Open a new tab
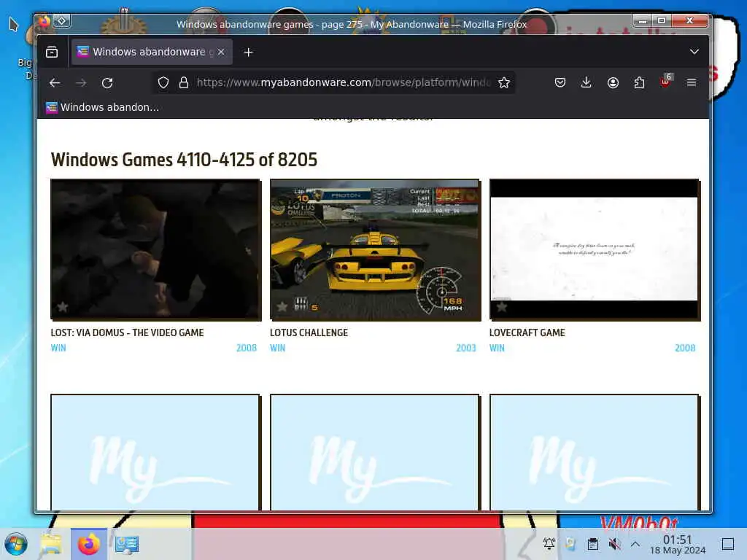 248,52
